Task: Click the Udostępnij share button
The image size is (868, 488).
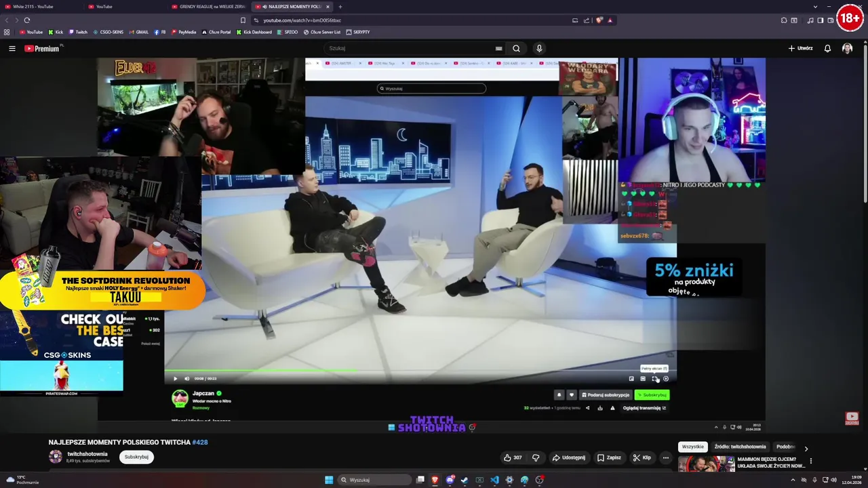Action: point(568,457)
